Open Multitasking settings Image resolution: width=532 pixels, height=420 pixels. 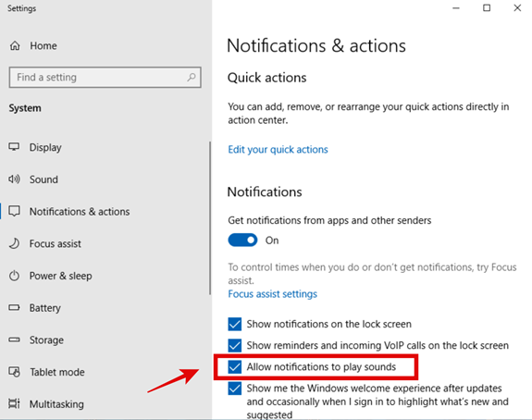tap(56, 404)
